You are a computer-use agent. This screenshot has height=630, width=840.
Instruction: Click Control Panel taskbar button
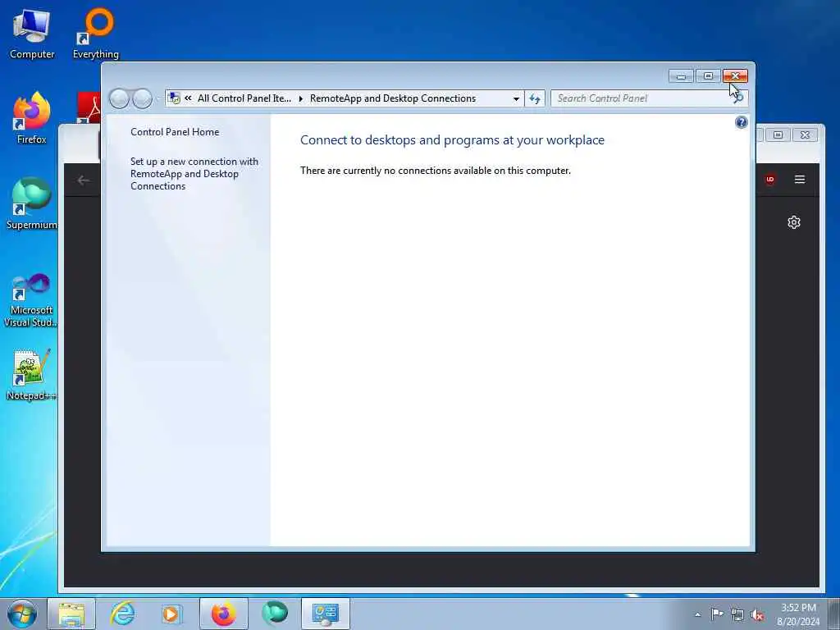pyautogui.click(x=325, y=614)
